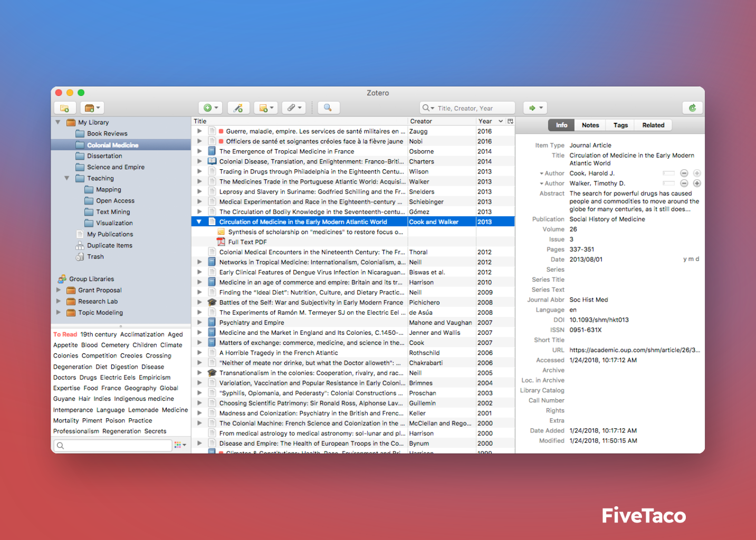Viewport: 756px width, 540px height.
Task: Open Advanced Search magnifier icon
Action: (328, 108)
